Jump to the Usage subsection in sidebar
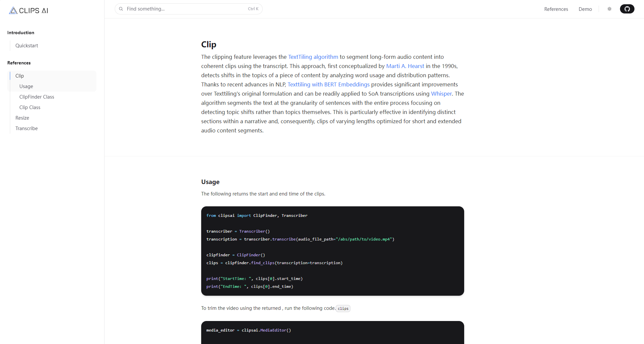Viewport: 644px width, 344px height. click(x=26, y=86)
